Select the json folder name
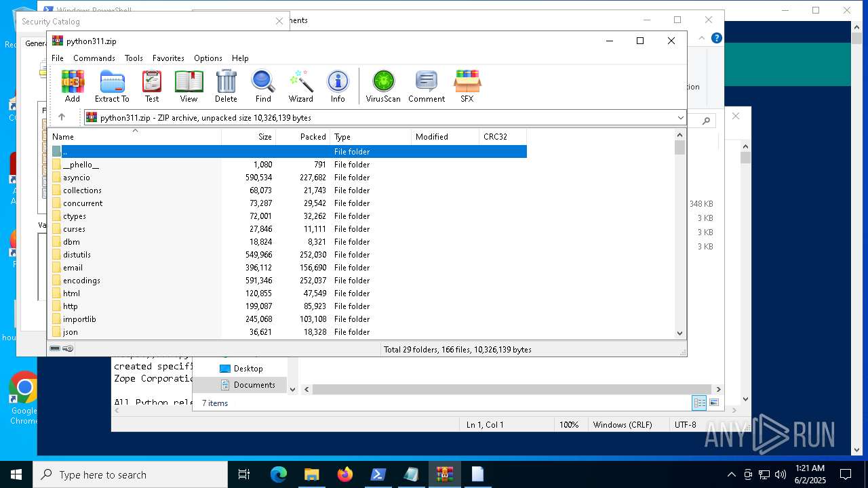Viewport: 868px width, 488px height. (x=71, y=332)
